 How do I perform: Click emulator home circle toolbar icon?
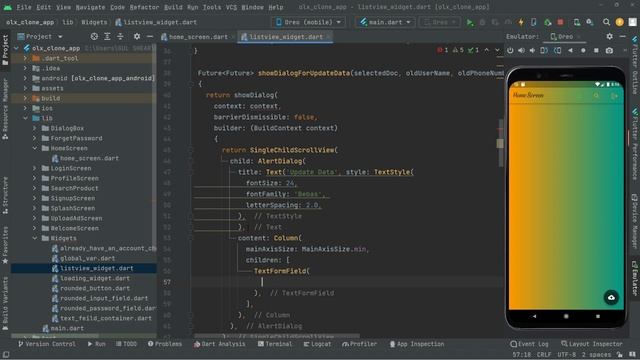coord(583,51)
